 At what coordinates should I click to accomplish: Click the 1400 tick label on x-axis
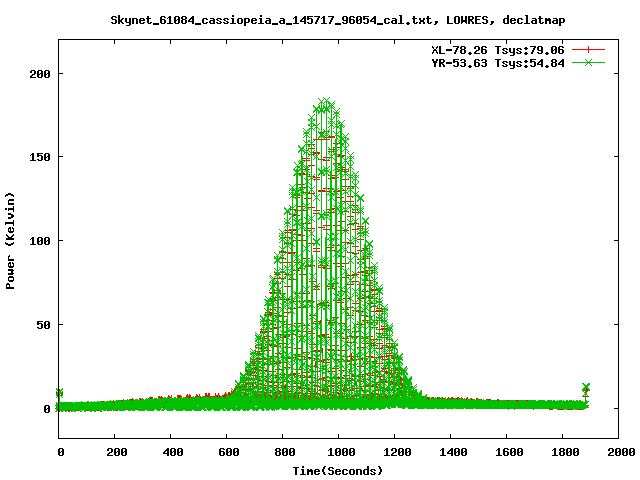pos(450,453)
